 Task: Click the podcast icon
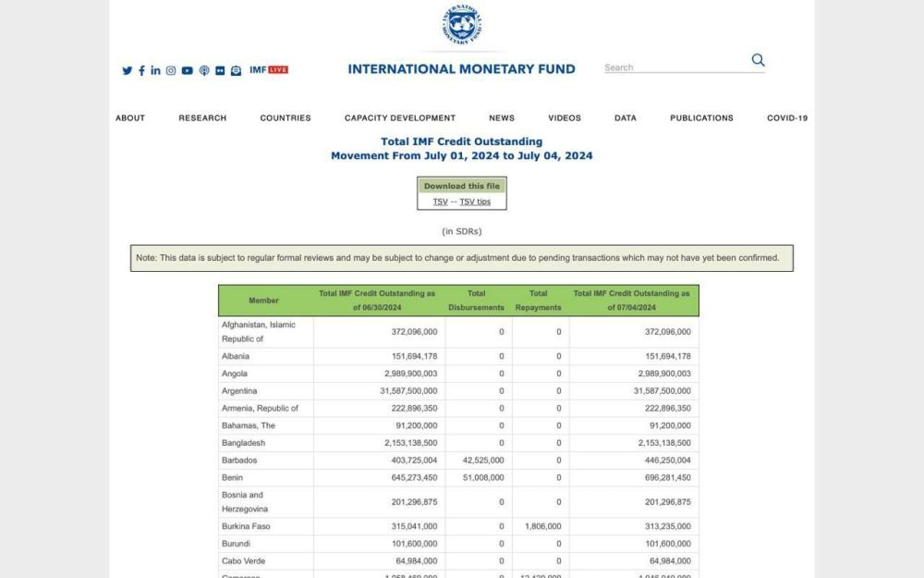coord(204,70)
